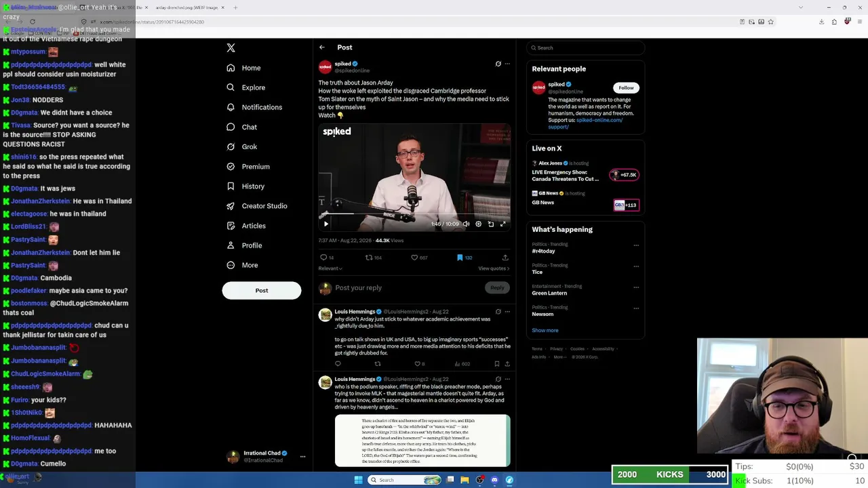Open History in X sidebar
The width and height of the screenshot is (868, 488).
point(245,186)
